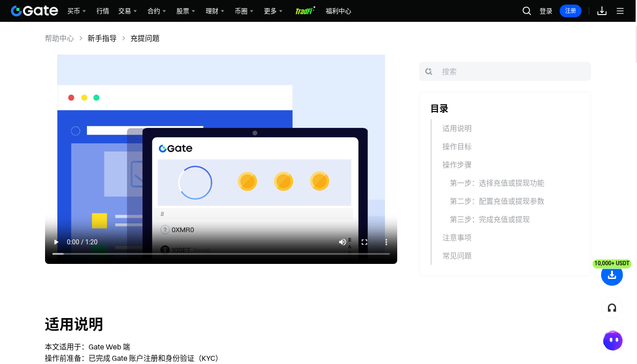The height and width of the screenshot is (364, 637).
Task: Click the blue floating download button
Action: coord(612,275)
